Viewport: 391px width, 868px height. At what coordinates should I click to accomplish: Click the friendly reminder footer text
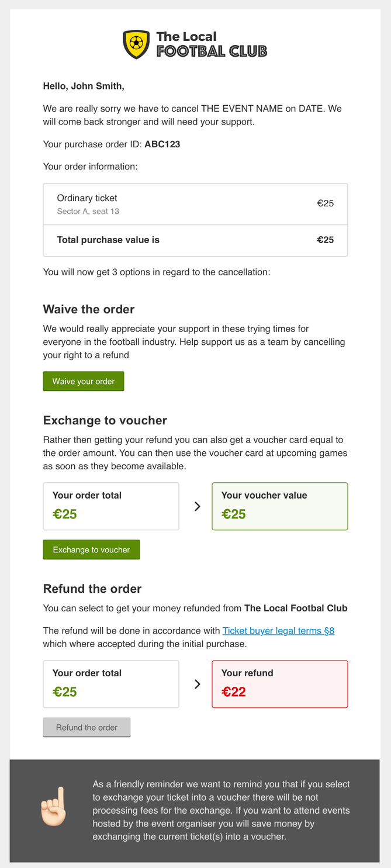click(221, 811)
